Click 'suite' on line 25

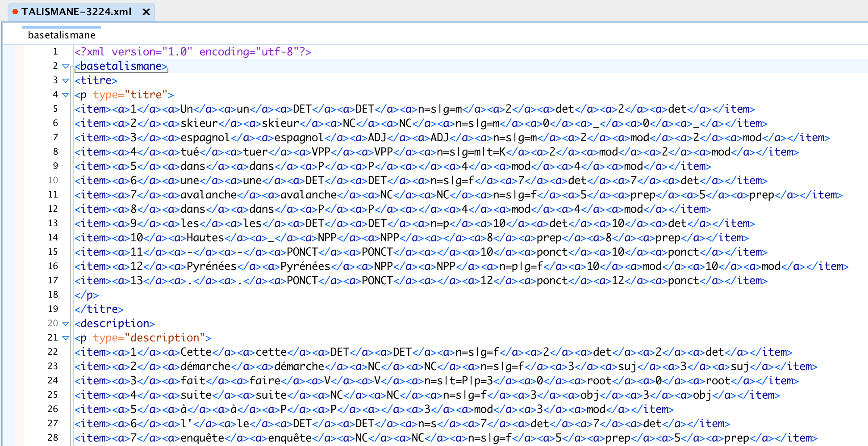pos(196,395)
